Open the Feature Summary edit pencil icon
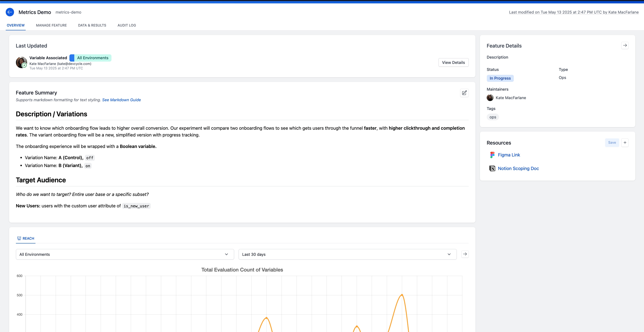The width and height of the screenshot is (644, 332). tap(464, 93)
